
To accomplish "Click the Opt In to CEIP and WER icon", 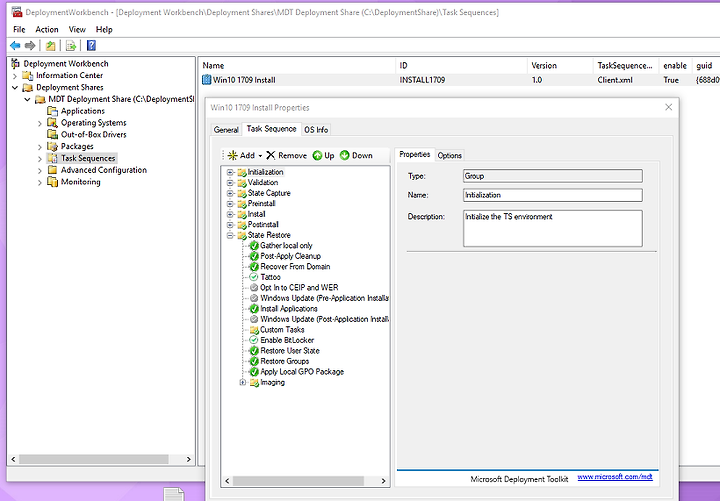I will coord(254,287).
